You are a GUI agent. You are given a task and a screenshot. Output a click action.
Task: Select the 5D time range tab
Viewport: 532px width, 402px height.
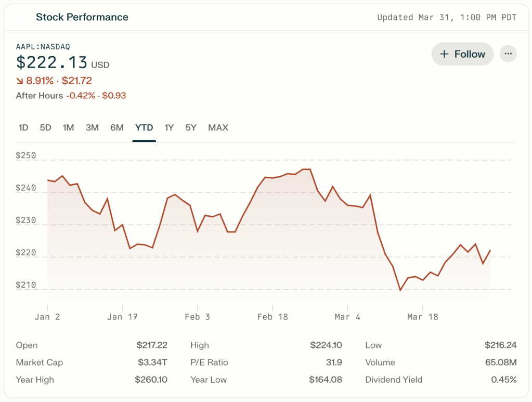(46, 127)
